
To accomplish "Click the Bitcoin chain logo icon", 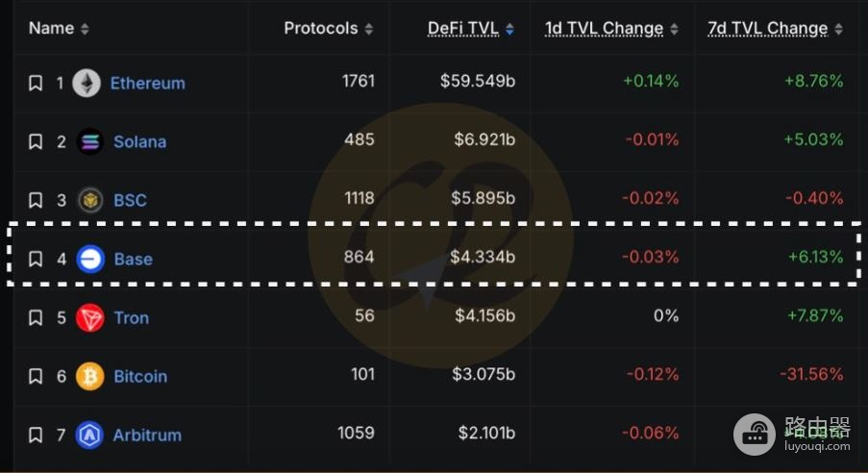I will coord(89,376).
